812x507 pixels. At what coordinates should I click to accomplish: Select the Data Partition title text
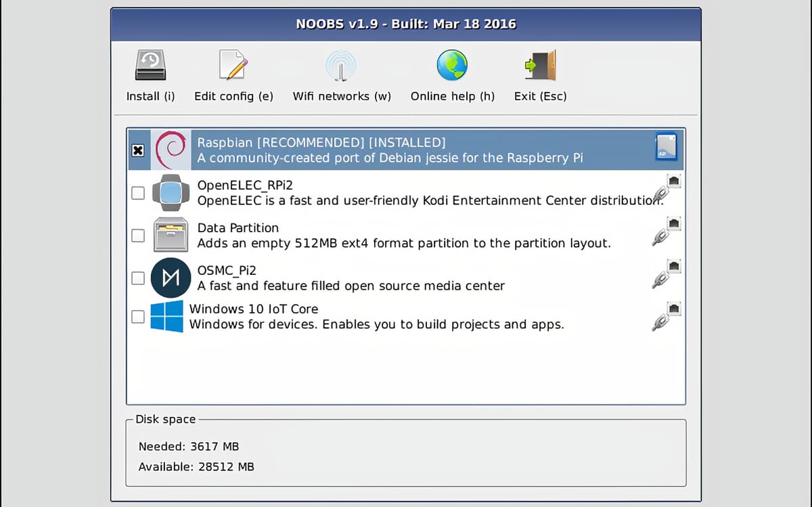pos(238,227)
